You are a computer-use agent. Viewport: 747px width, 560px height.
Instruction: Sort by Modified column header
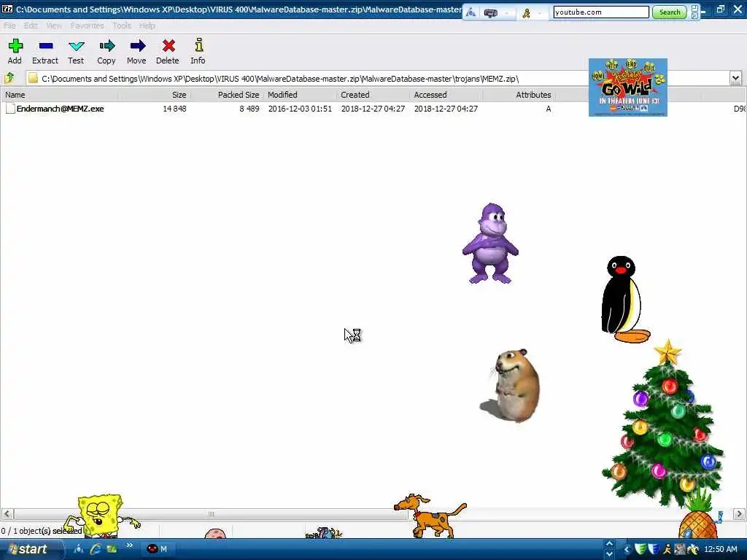(x=300, y=95)
